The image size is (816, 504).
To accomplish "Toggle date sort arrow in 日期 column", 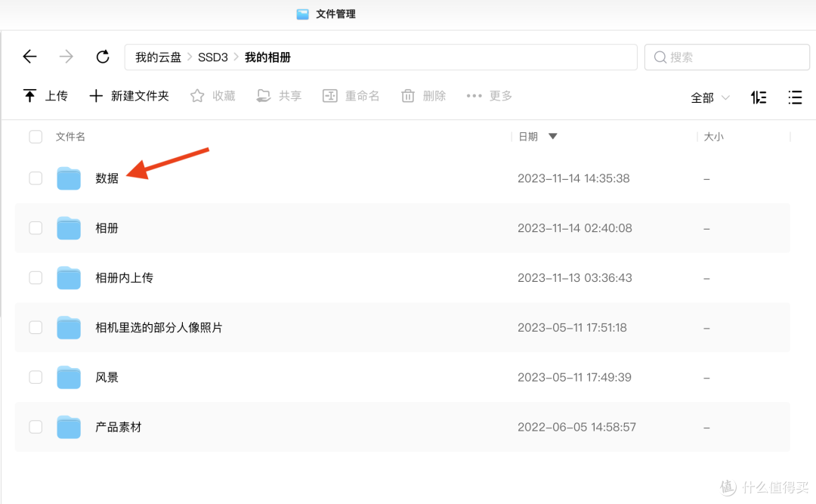I will (x=552, y=137).
